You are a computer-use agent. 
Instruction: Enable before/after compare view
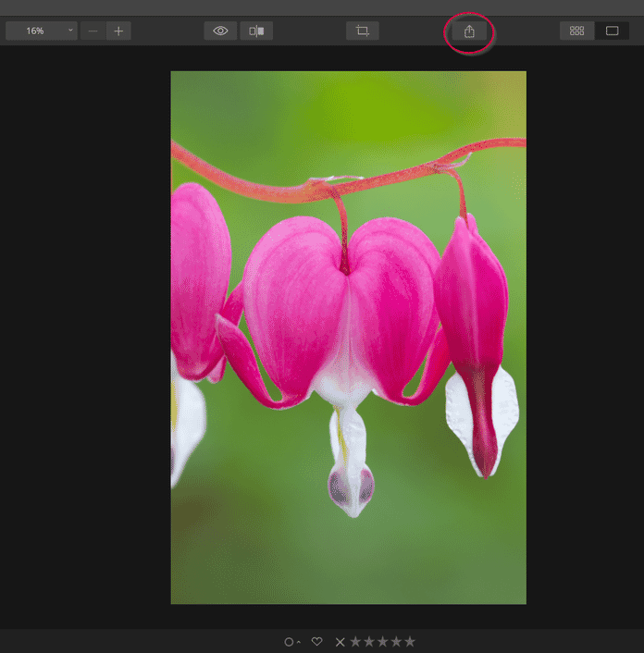click(x=256, y=31)
